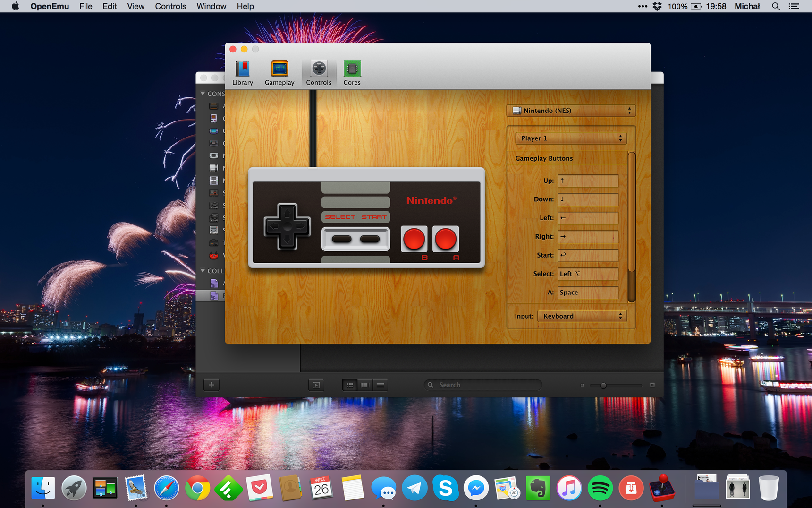This screenshot has height=508, width=812.
Task: Open Telegram from the Dock
Action: [x=414, y=488]
